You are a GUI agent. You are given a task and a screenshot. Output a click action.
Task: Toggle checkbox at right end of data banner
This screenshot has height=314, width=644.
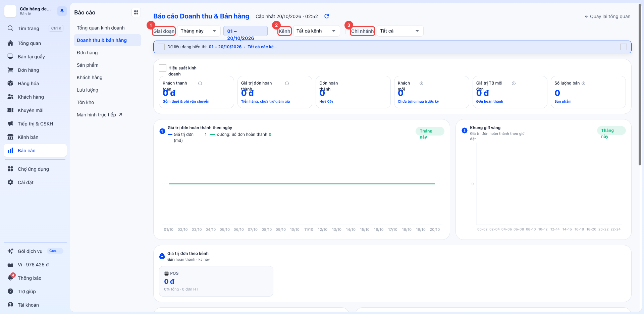coord(624,47)
